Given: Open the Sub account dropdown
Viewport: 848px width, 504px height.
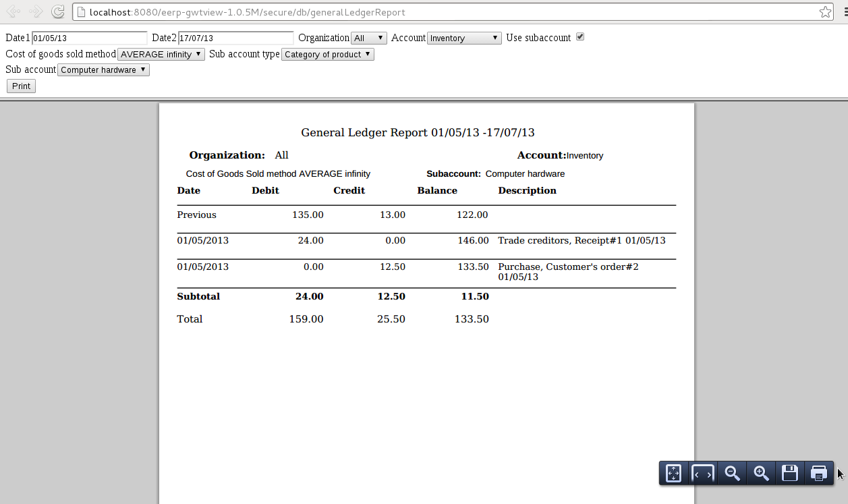Looking at the screenshot, I should [x=103, y=69].
